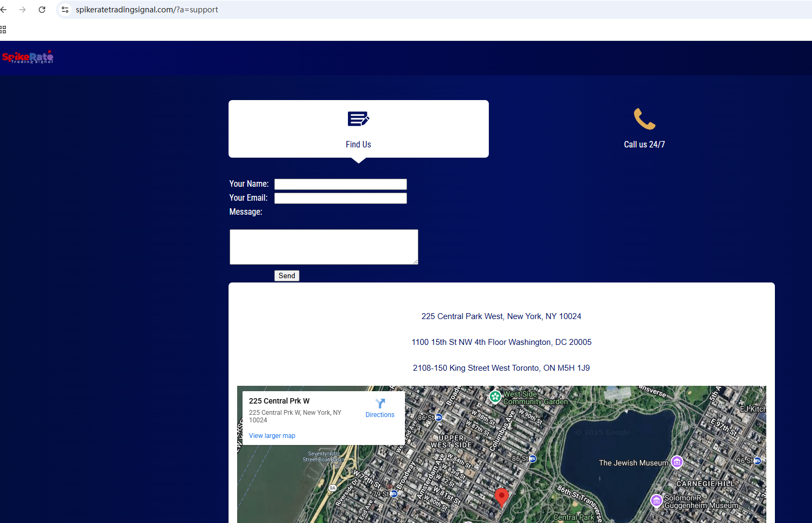Click the orange phone icon
This screenshot has width=812, height=523.
[644, 119]
